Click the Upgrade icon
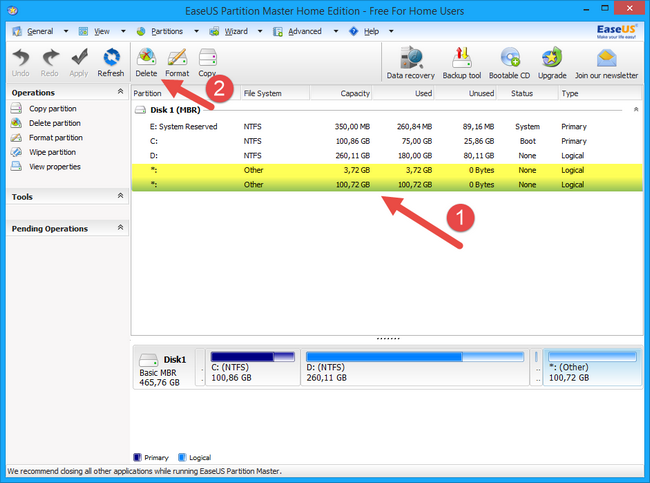650x483 pixels. [552, 62]
